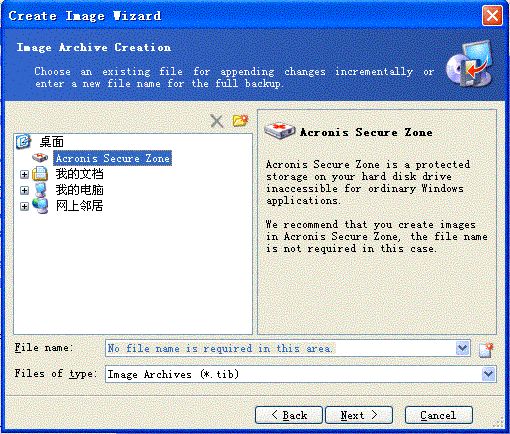This screenshot has height=434, width=510.
Task: Click the create new folder icon
Action: click(x=240, y=121)
